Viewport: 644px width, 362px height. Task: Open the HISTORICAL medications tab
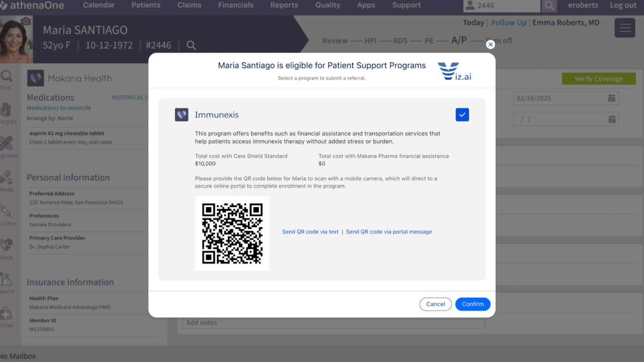129,97
